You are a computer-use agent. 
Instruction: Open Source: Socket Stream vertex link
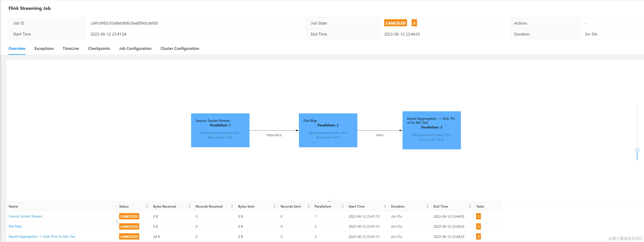25,216
